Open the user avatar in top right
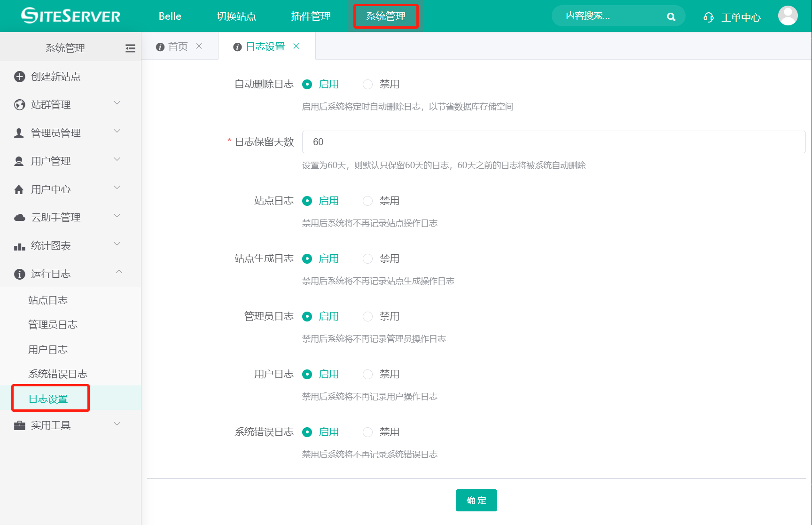The image size is (812, 525). 788,15
